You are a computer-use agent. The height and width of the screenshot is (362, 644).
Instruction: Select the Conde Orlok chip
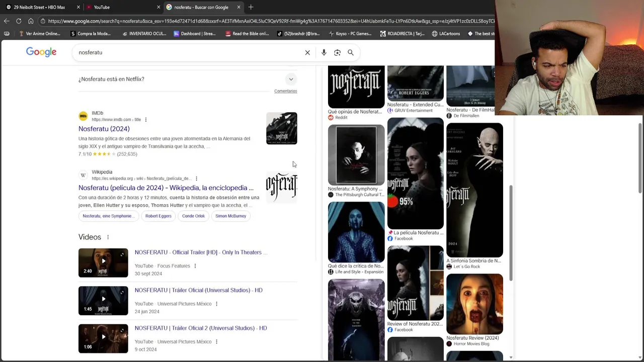coord(193,216)
